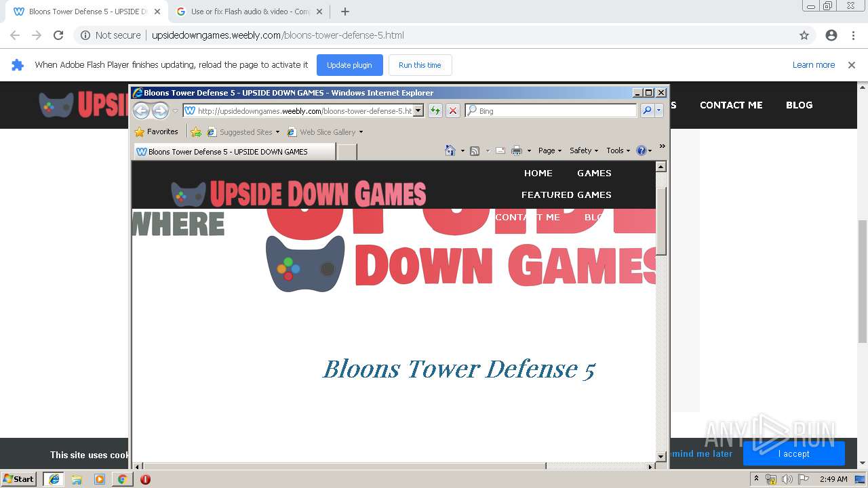Open the IE Safety menu

click(x=584, y=150)
